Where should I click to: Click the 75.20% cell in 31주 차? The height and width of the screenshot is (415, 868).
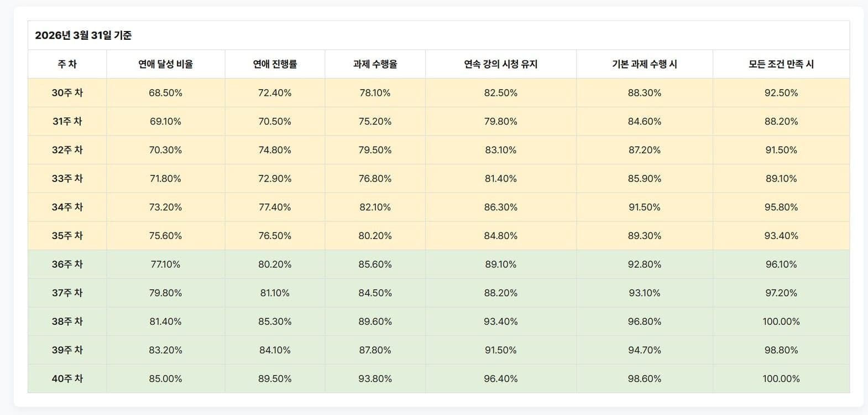375,121
